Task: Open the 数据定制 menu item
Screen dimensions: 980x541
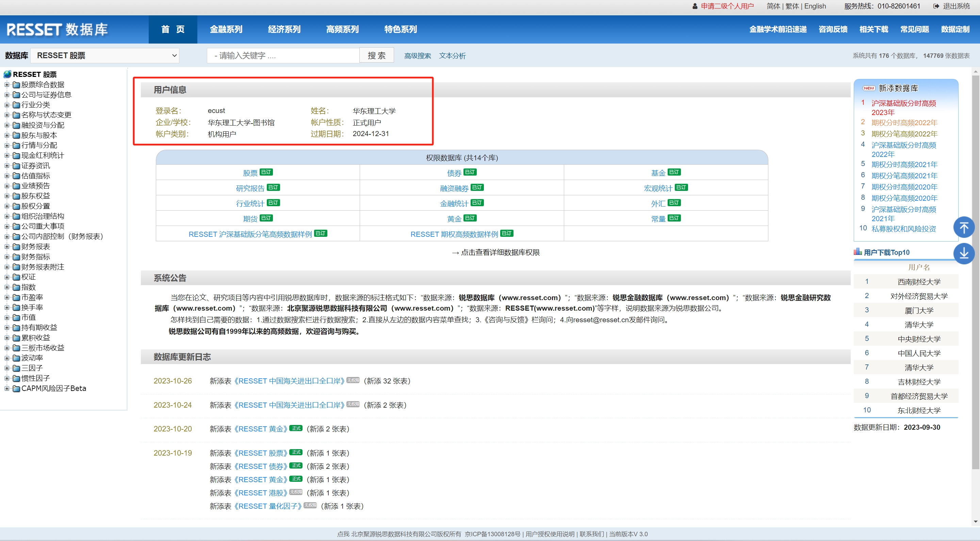Action: pyautogui.click(x=955, y=29)
